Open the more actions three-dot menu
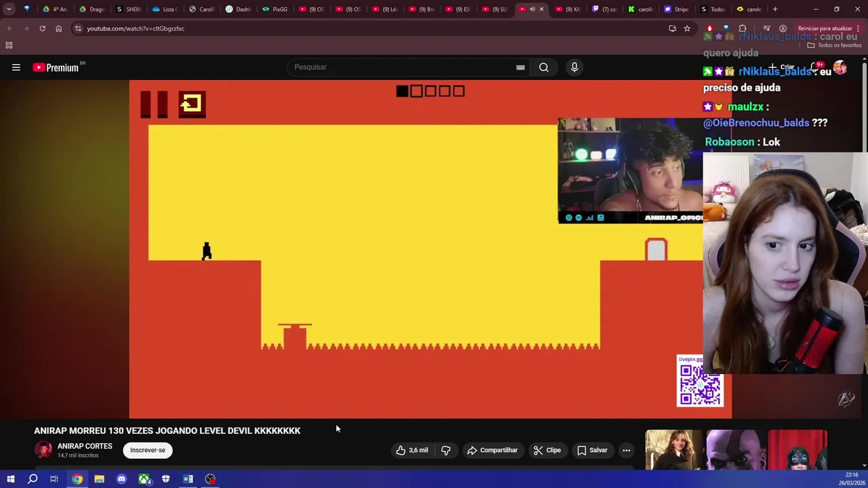The image size is (868, 488). pos(627,450)
